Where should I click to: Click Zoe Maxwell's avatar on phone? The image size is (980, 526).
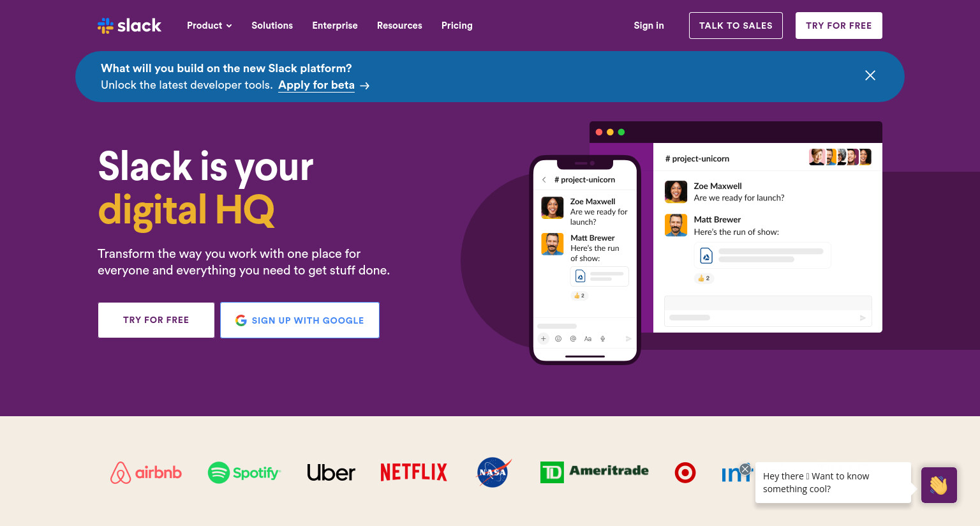(553, 207)
